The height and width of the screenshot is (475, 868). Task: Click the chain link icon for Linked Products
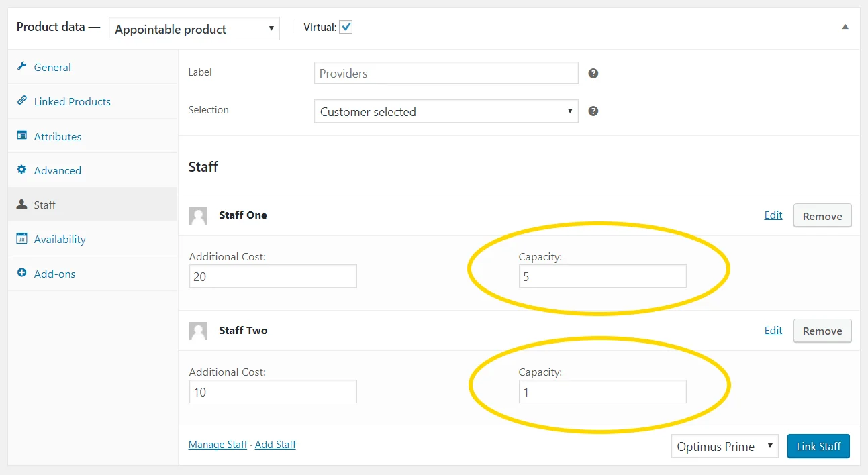click(x=21, y=101)
